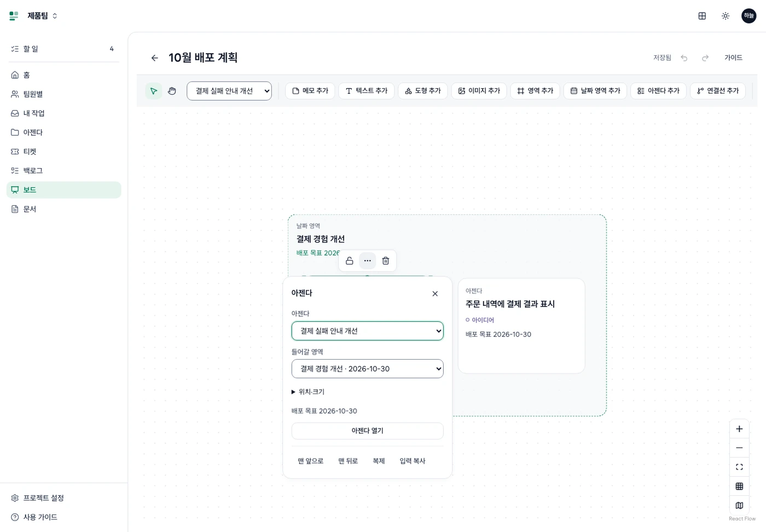766x532 pixels.
Task: Click the lock icon on node toolbar
Action: tap(350, 261)
